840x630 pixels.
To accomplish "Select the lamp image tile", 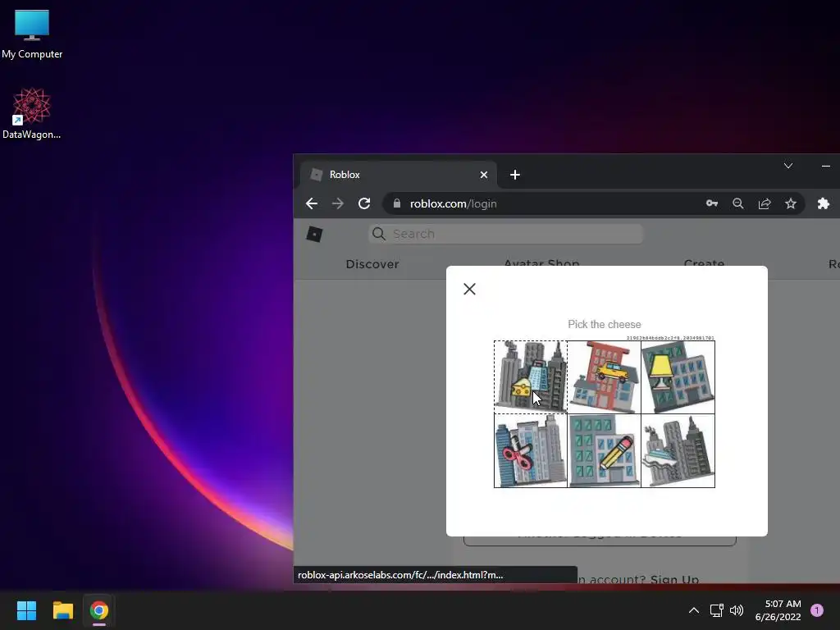I will coord(678,377).
